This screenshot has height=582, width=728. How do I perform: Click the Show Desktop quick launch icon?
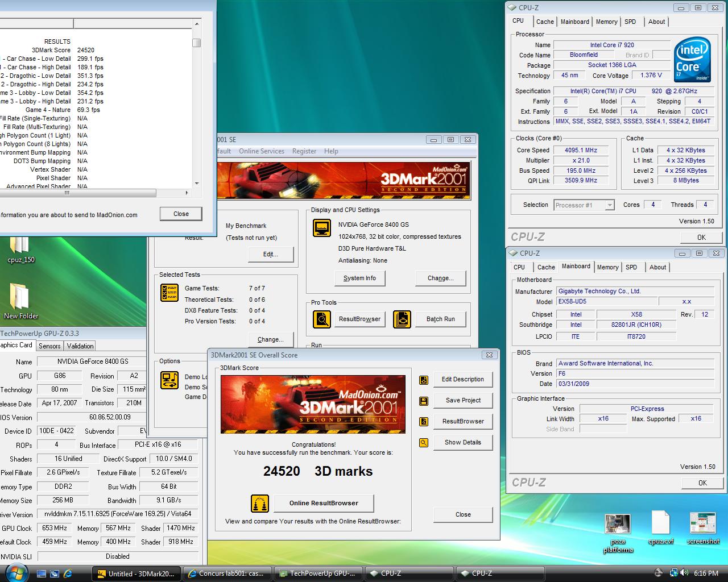(42, 573)
